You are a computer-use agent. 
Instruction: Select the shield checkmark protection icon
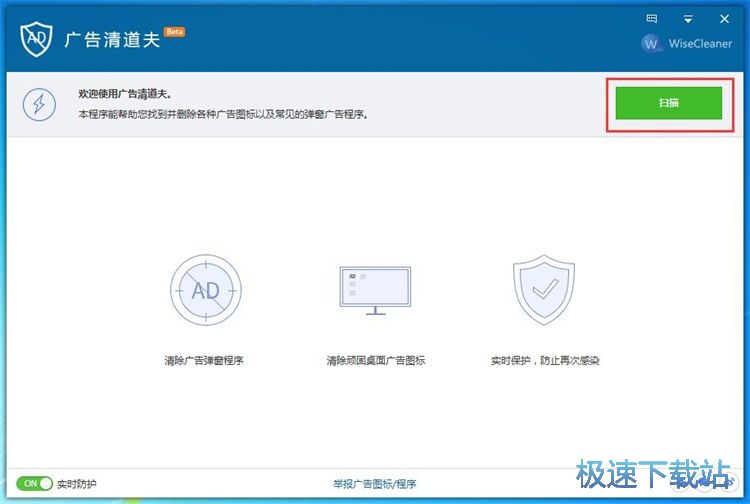(544, 290)
